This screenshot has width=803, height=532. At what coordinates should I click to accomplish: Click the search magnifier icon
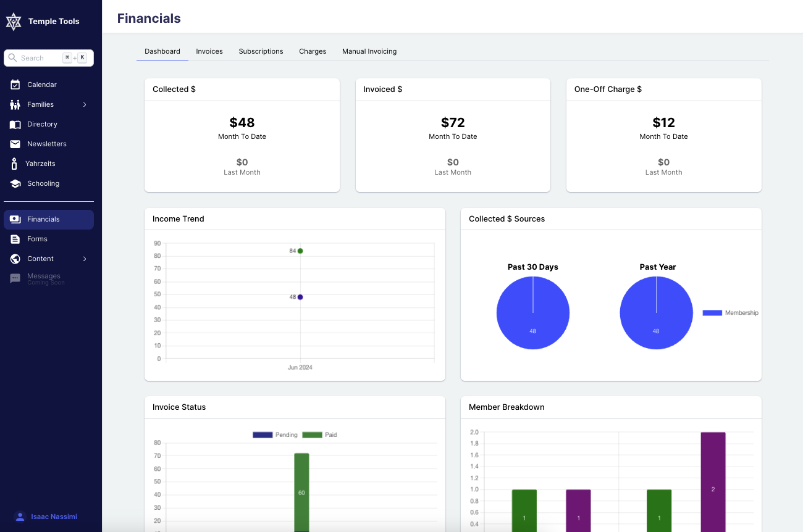click(x=14, y=57)
